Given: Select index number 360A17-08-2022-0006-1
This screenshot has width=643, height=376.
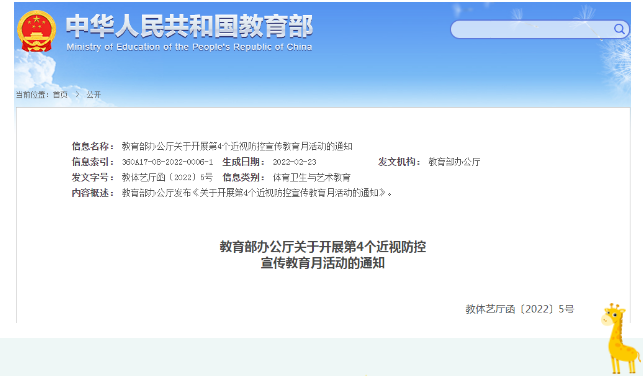Looking at the screenshot, I should pos(167,162).
